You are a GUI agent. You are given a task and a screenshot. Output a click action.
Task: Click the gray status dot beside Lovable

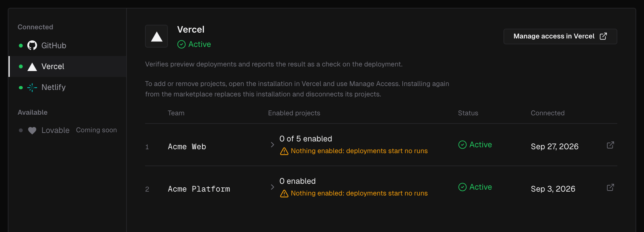[x=21, y=130]
